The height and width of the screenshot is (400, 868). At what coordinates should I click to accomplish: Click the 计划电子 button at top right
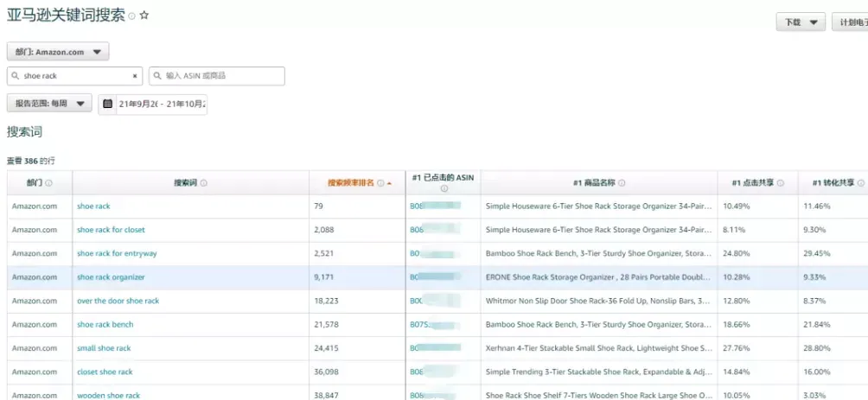pyautogui.click(x=851, y=22)
